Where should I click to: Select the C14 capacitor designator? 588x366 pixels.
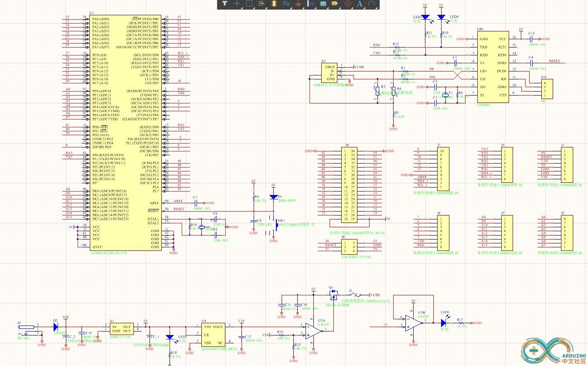tap(88, 333)
